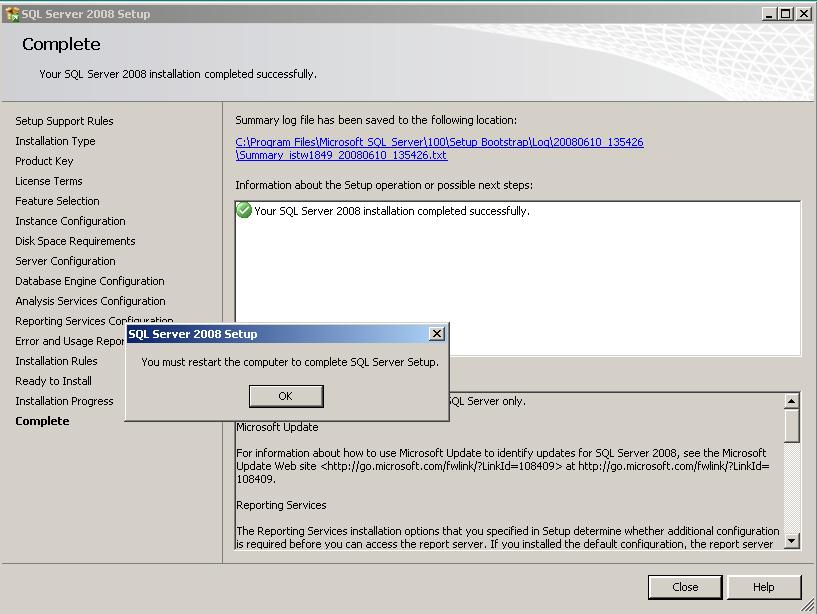Click OK in the restart dialog
The width and height of the screenshot is (817, 614).
point(286,396)
